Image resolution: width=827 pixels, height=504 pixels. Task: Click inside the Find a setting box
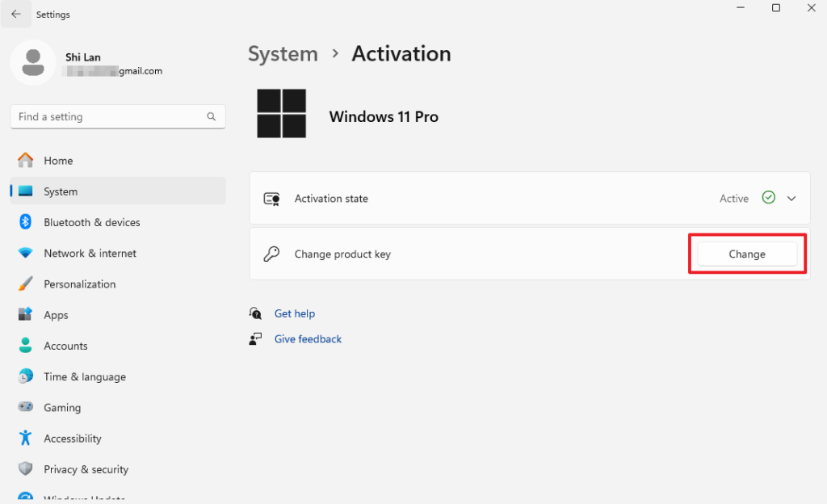pos(105,116)
